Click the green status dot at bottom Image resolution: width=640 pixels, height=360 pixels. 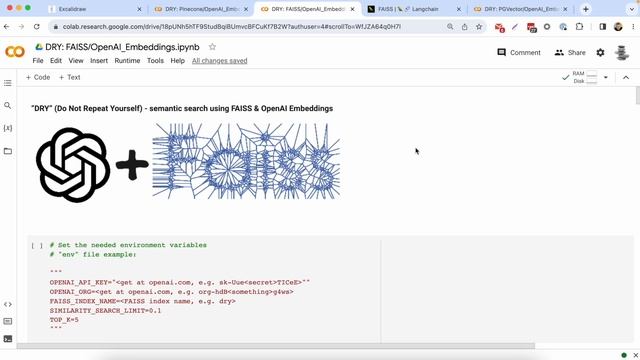coord(624,355)
